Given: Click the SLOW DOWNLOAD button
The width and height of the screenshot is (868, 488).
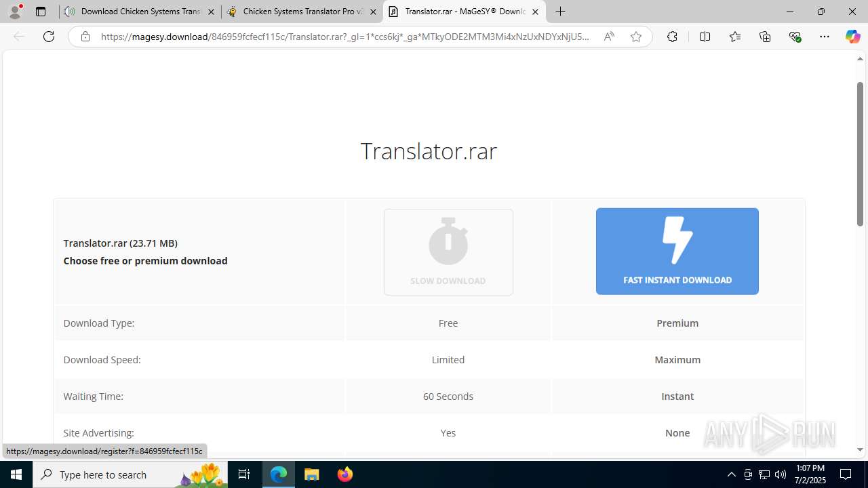Looking at the screenshot, I should 448,252.
